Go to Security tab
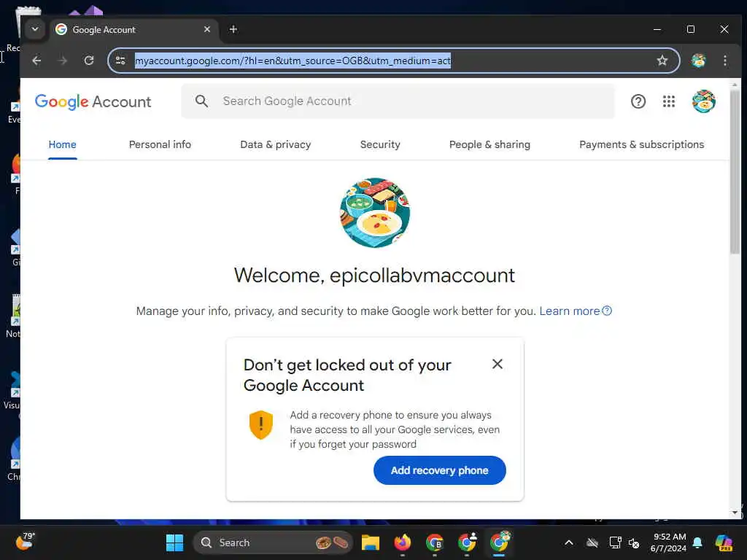Viewport: 747px width, 560px height. [380, 144]
